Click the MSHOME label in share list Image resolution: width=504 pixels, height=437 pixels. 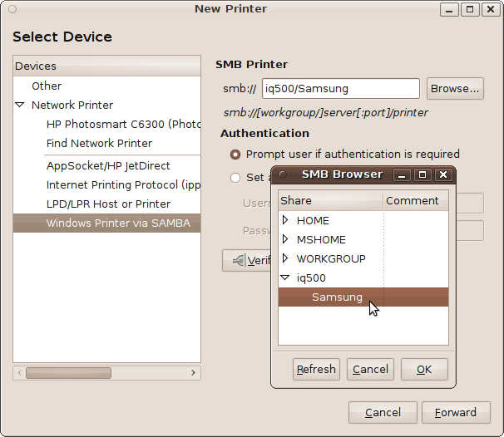click(x=321, y=240)
